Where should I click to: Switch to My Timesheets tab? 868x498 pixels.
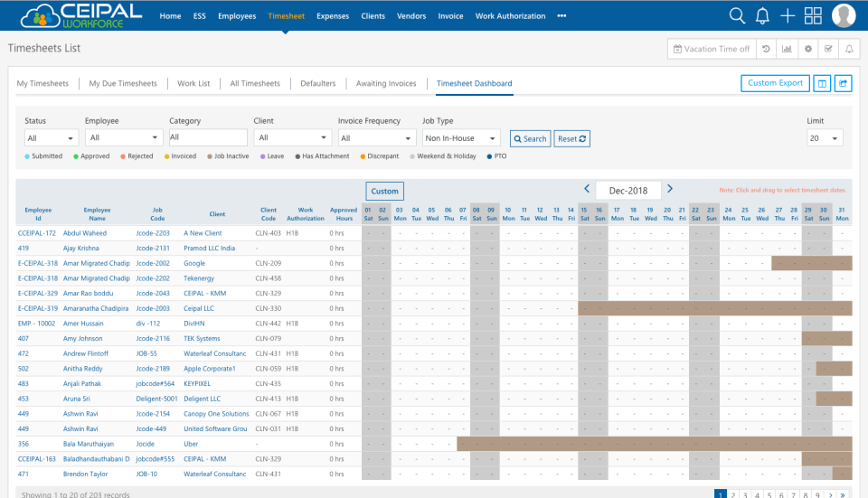pos(42,83)
